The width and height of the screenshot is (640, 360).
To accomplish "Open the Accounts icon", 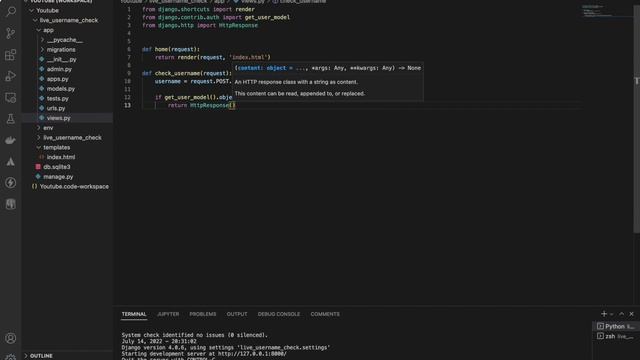I will pos(11,338).
